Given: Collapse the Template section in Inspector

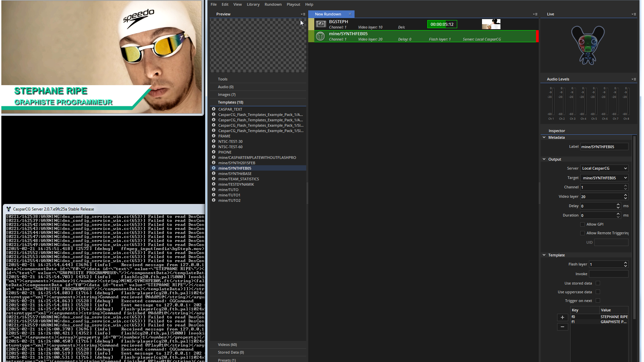Looking at the screenshot, I should [544, 255].
